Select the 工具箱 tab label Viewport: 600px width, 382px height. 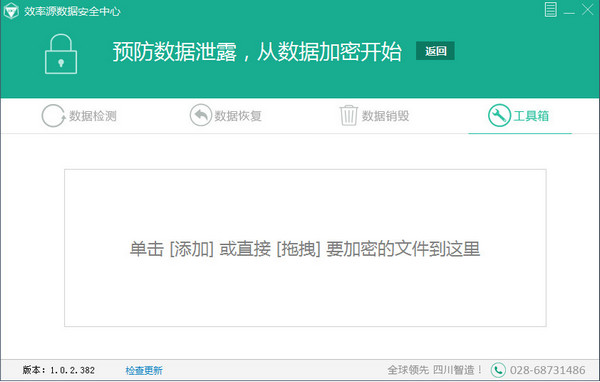click(x=531, y=116)
